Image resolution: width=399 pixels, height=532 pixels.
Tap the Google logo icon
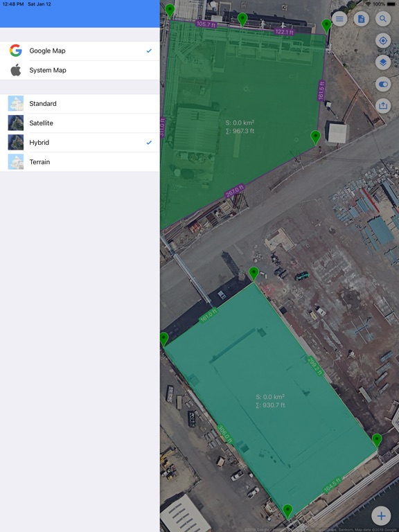16,51
